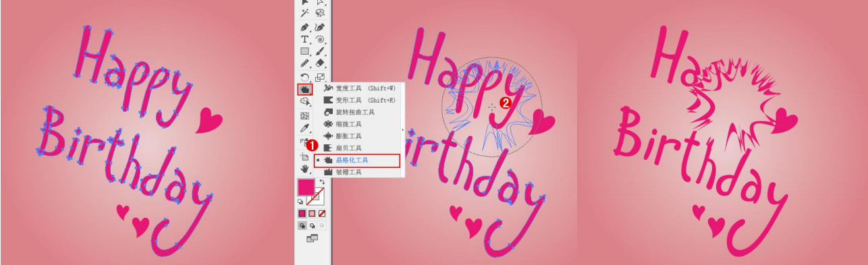Select the Pen tool
Image resolution: width=868 pixels, height=265 pixels.
pos(305,27)
